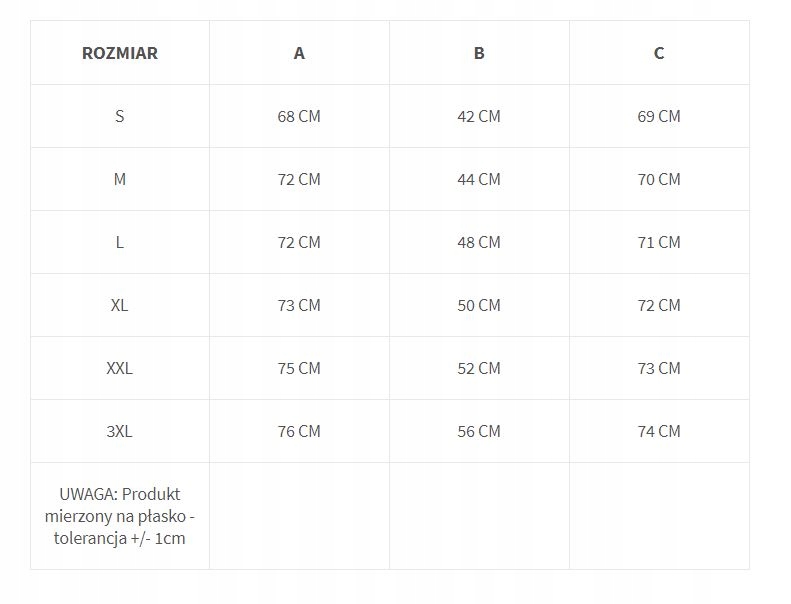This screenshot has height=604, width=791.
Task: Click the 44 CM cell
Action: click(479, 179)
